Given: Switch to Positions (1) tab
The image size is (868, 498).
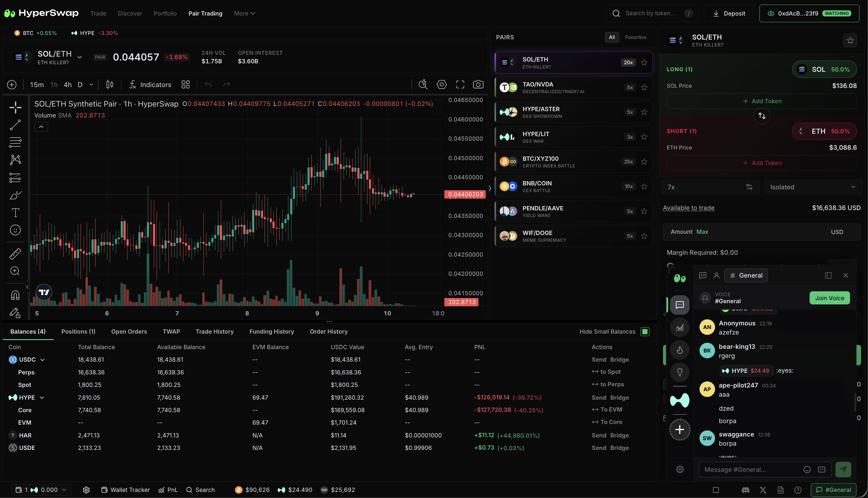Looking at the screenshot, I should (78, 331).
